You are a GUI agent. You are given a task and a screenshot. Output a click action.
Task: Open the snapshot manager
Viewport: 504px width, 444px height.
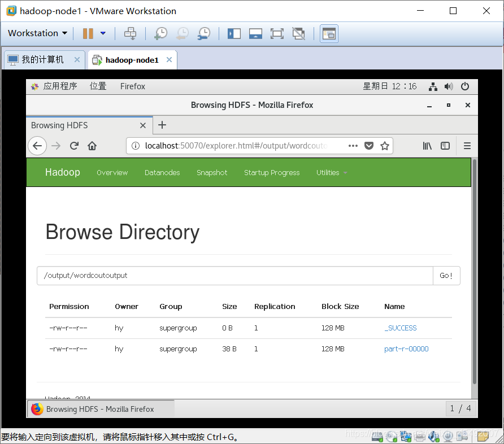click(x=204, y=33)
